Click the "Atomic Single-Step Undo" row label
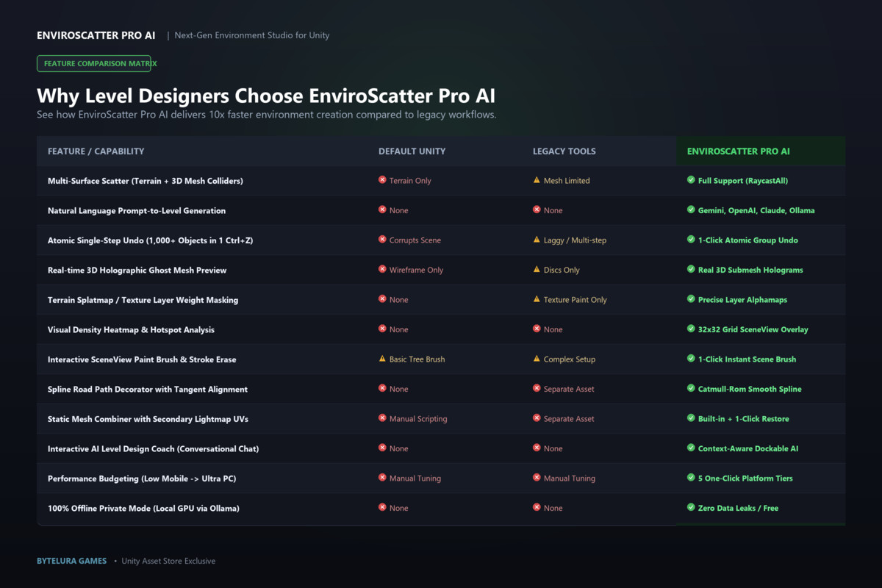The width and height of the screenshot is (882, 588). (151, 240)
